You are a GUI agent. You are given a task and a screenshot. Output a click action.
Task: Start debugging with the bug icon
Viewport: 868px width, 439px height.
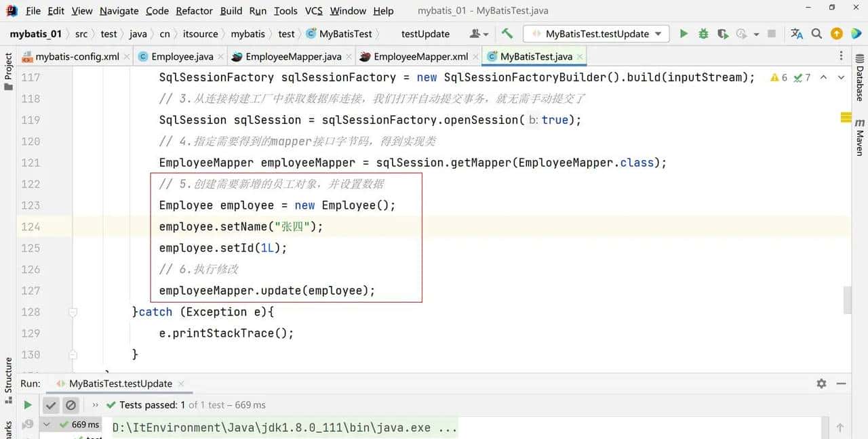[703, 34]
